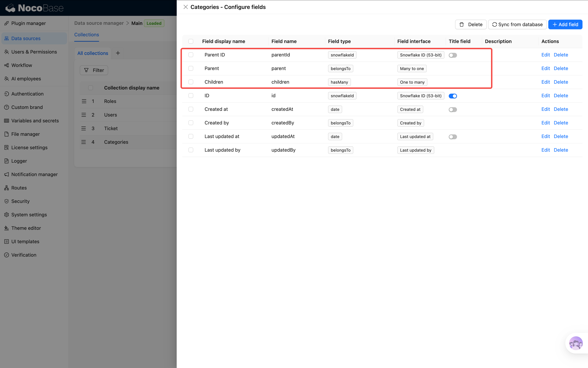Viewport: 588px width, 368px height.
Task: Turn off the ID title field toggle
Action: pyautogui.click(x=453, y=96)
